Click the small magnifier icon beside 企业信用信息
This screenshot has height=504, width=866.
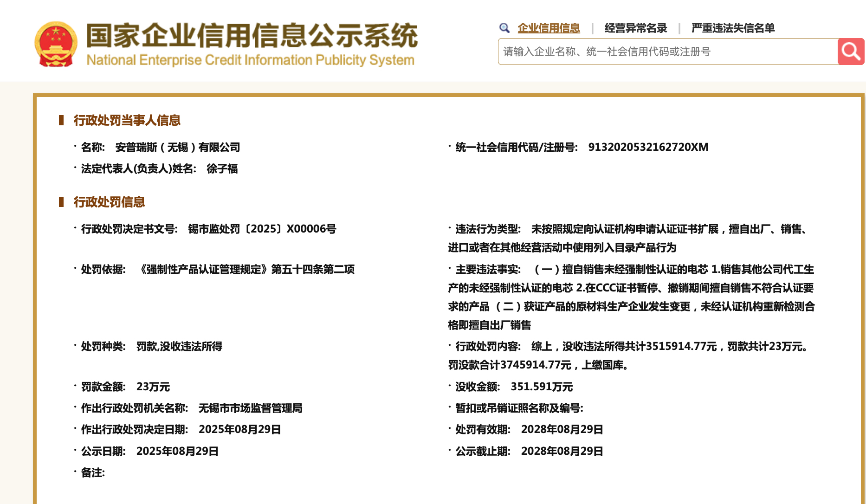click(x=504, y=28)
